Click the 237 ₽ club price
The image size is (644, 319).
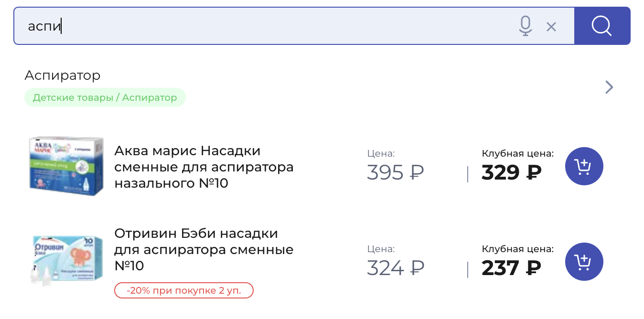[511, 267]
